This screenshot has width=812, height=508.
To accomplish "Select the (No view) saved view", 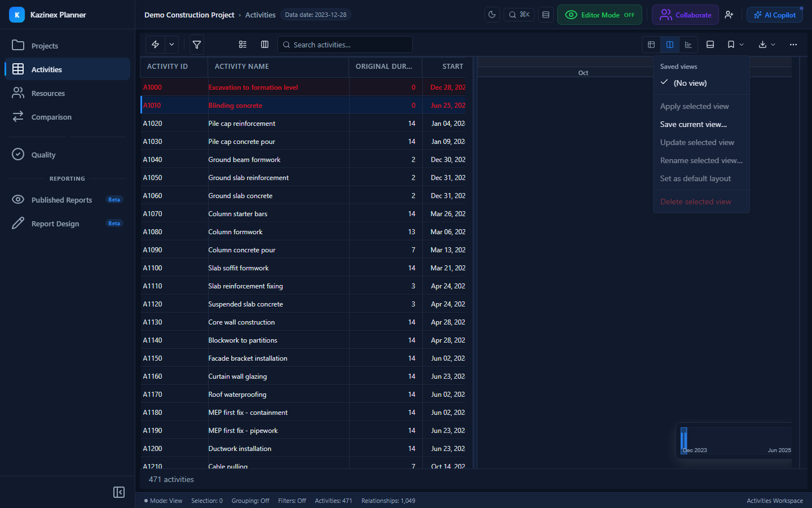I will coord(701,83).
